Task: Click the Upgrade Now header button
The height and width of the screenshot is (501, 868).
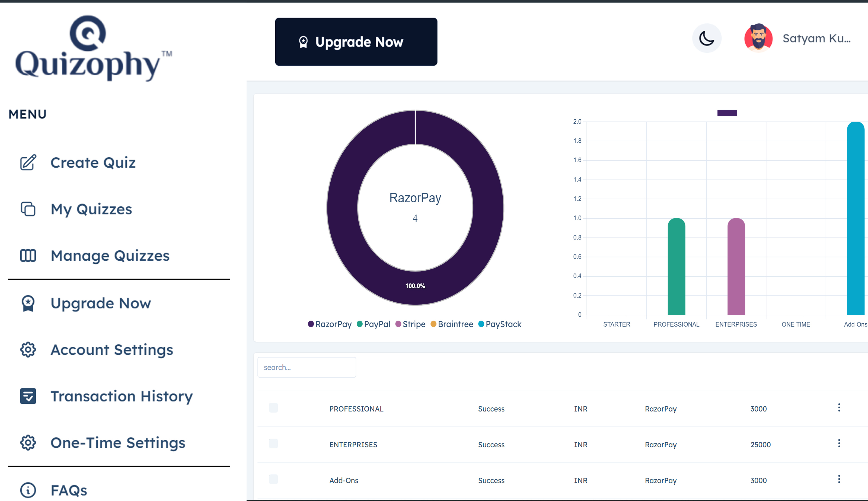Action: tap(356, 42)
